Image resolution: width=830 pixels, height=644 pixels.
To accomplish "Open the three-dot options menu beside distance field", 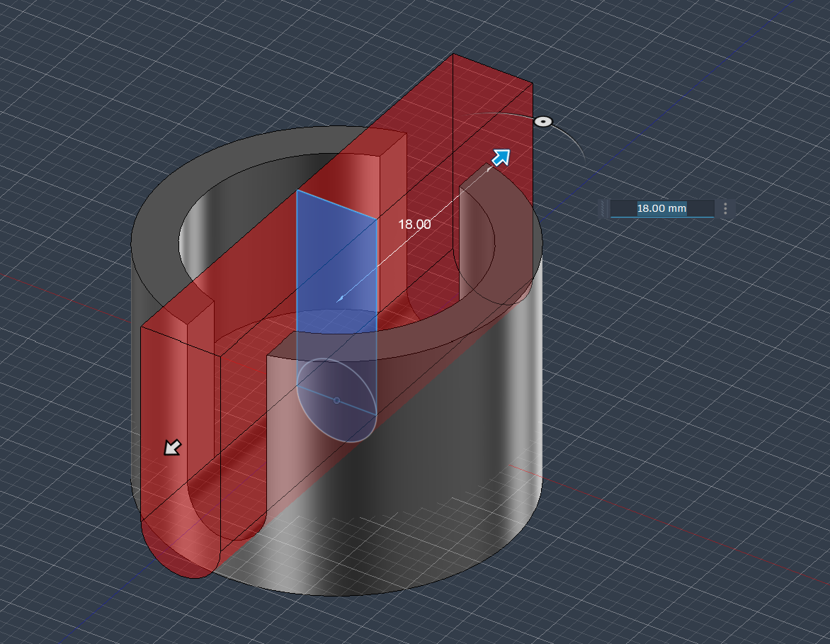I will 725,208.
